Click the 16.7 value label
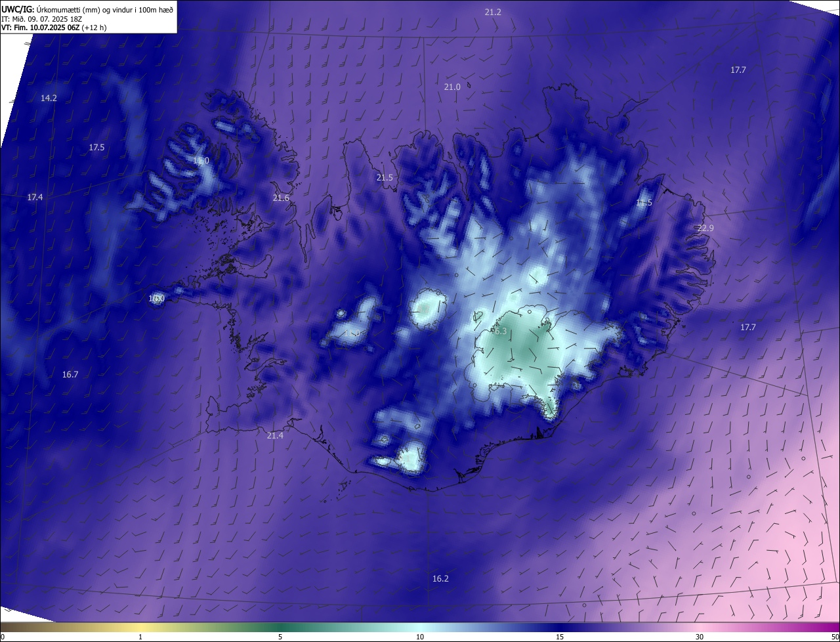840x642 pixels. click(x=70, y=375)
